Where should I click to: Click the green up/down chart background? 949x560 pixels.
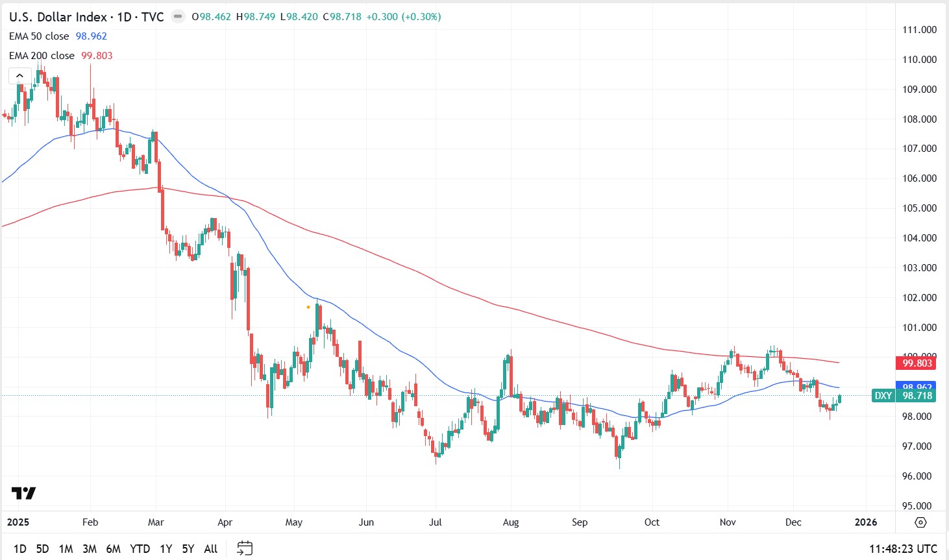click(454, 260)
